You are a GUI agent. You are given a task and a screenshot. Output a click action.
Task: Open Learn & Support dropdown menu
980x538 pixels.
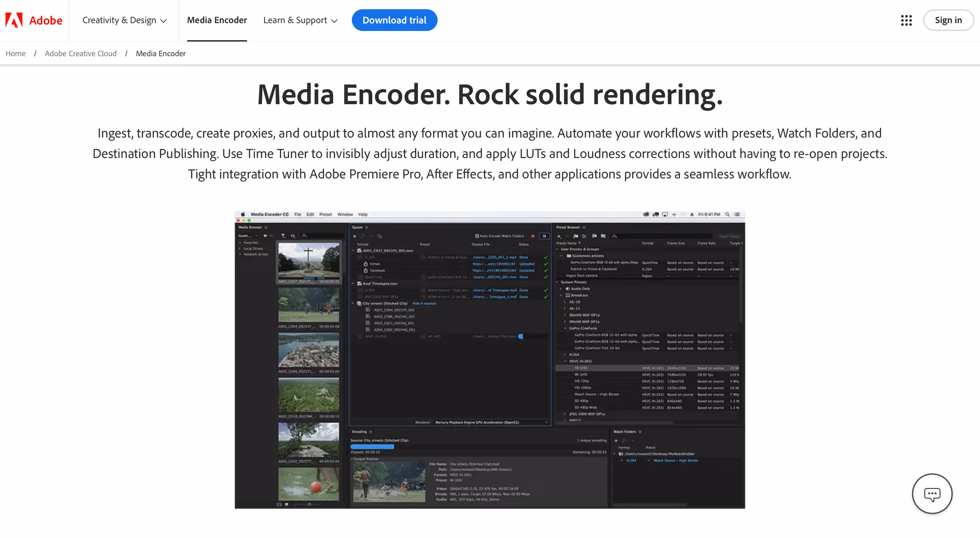coord(300,20)
